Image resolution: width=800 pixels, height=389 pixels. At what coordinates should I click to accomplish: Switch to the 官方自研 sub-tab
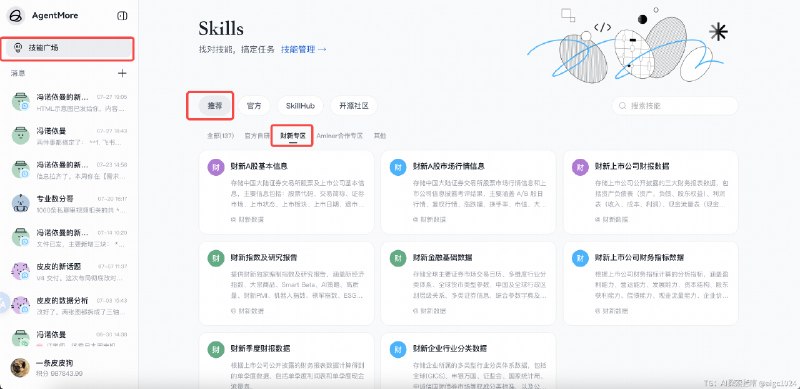257,136
